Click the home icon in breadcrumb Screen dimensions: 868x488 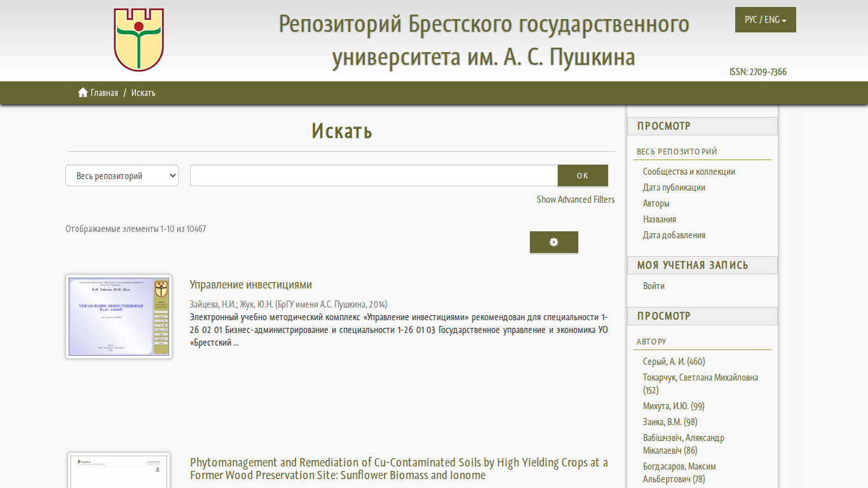83,93
